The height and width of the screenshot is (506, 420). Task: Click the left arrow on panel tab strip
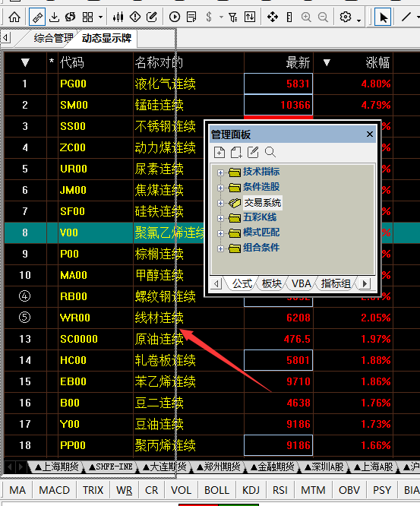(x=216, y=283)
